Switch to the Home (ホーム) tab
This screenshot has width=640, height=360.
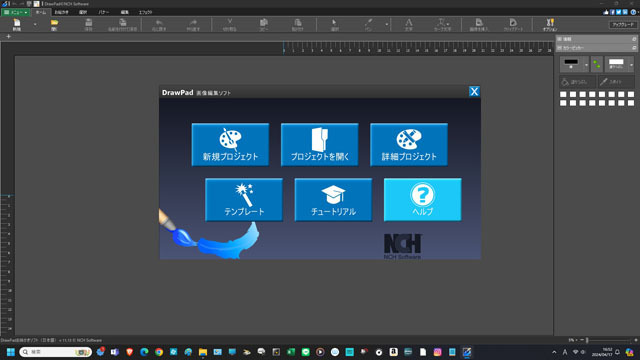click(41, 12)
